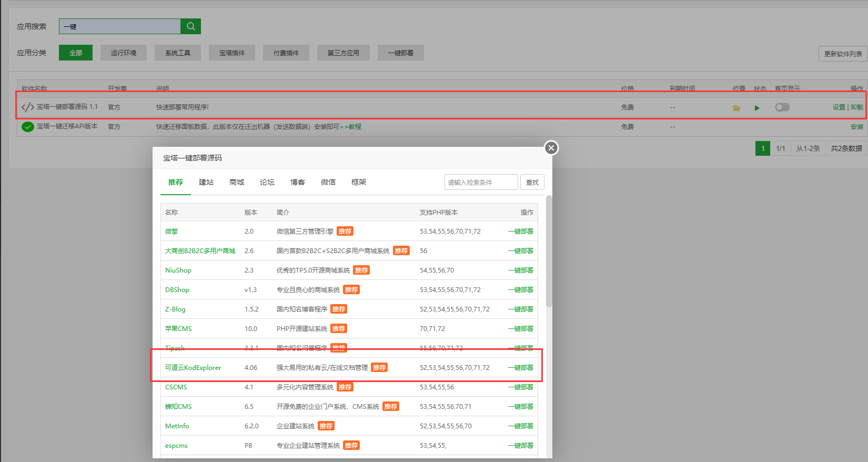Viewport: 868px width, 462px height.
Task: Click the 推荐 badge in 微擎 row
Action: [x=345, y=232]
